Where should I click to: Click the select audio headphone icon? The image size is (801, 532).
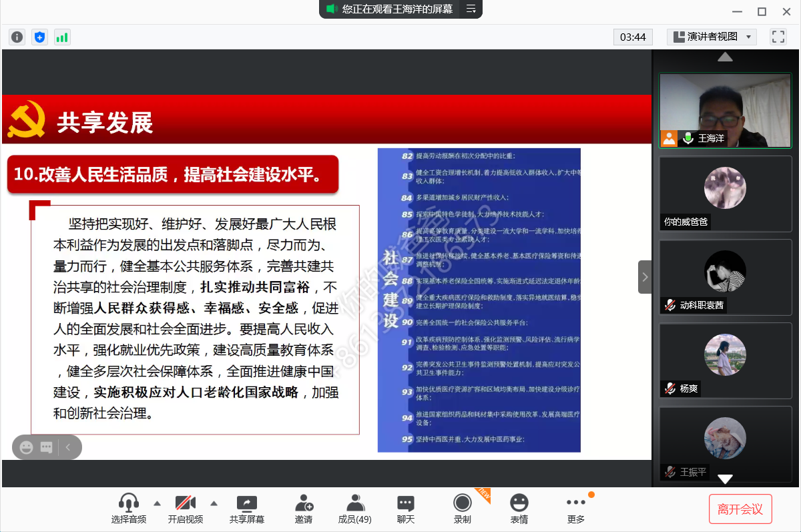click(129, 503)
